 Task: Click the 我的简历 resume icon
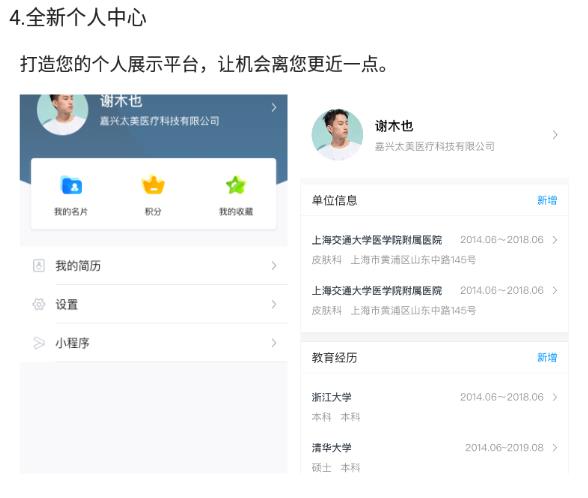[x=39, y=266]
